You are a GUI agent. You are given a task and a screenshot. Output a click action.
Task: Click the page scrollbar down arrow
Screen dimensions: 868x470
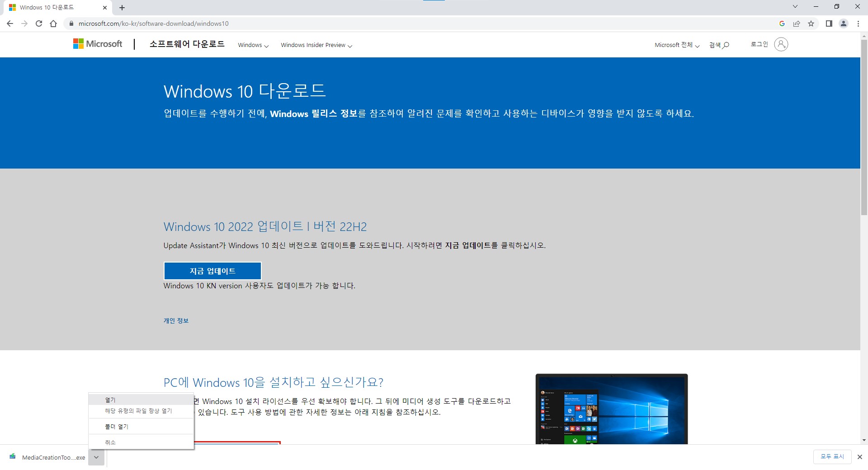(864, 440)
